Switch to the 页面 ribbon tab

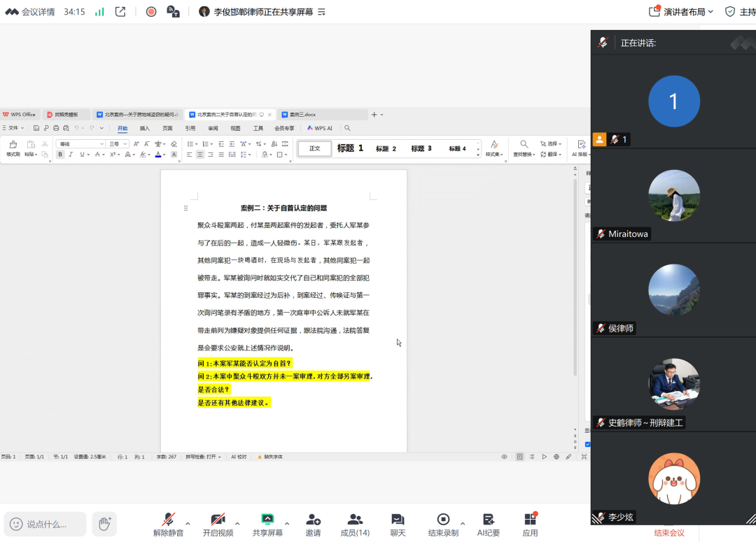click(x=167, y=128)
